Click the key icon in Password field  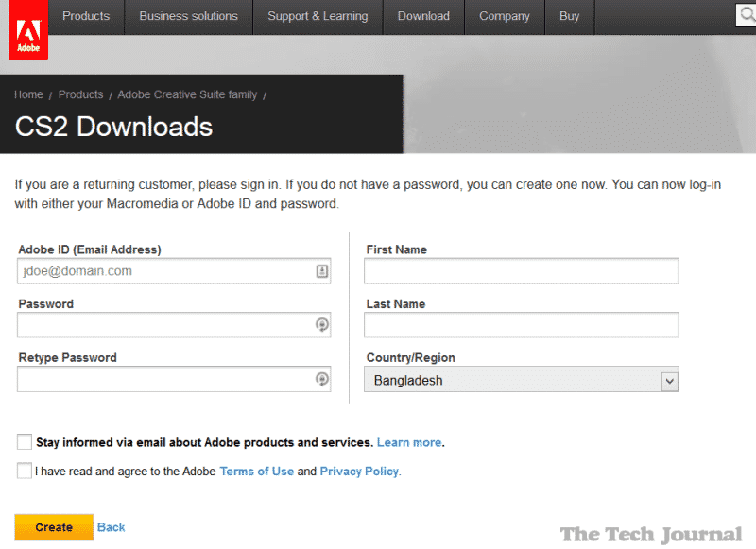[322, 325]
